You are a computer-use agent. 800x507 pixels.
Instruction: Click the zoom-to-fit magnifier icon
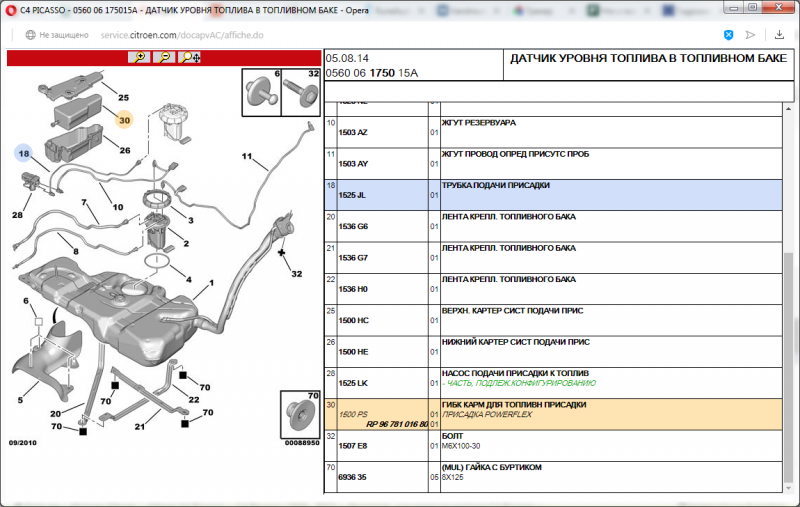tap(189, 57)
